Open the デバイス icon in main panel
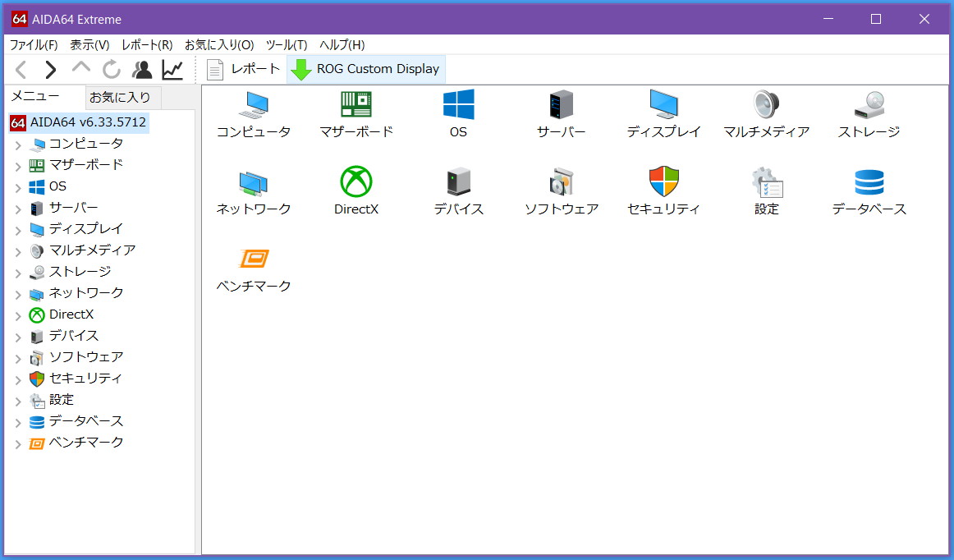This screenshot has height=560, width=954. coord(458,182)
